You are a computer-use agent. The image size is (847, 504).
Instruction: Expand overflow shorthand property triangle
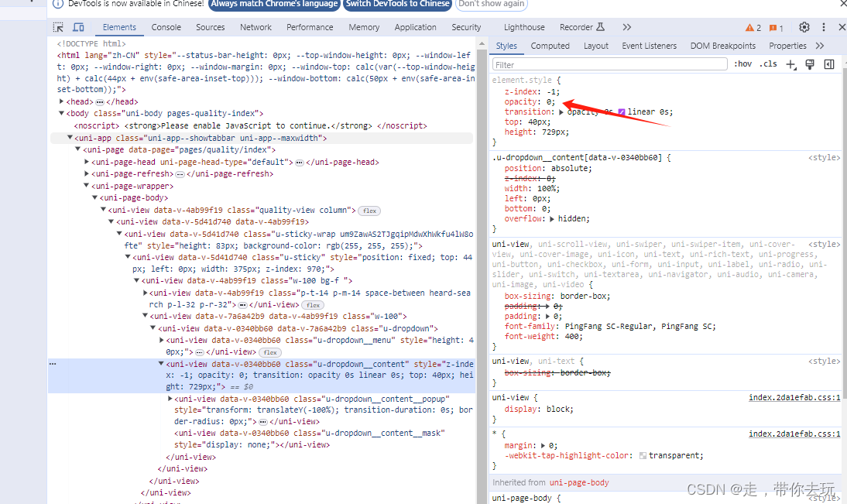pos(551,219)
